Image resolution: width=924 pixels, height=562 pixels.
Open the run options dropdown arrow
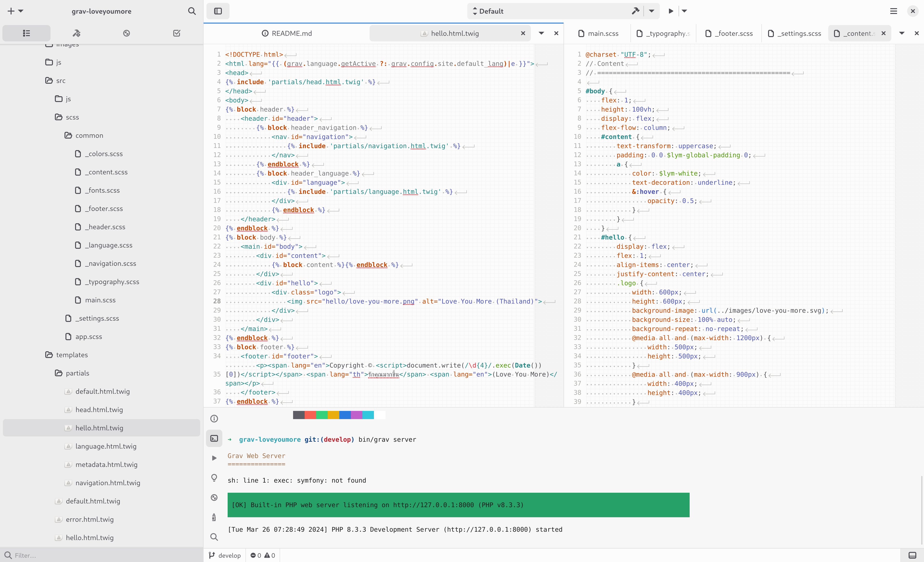tap(684, 11)
